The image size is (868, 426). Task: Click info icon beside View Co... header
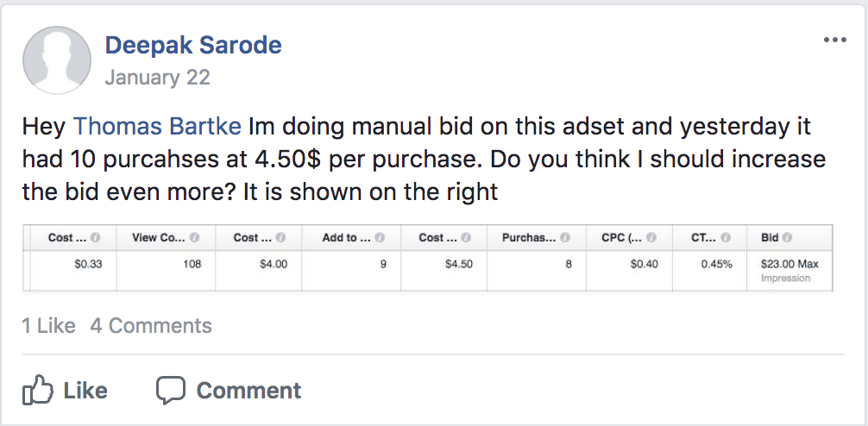click(194, 237)
